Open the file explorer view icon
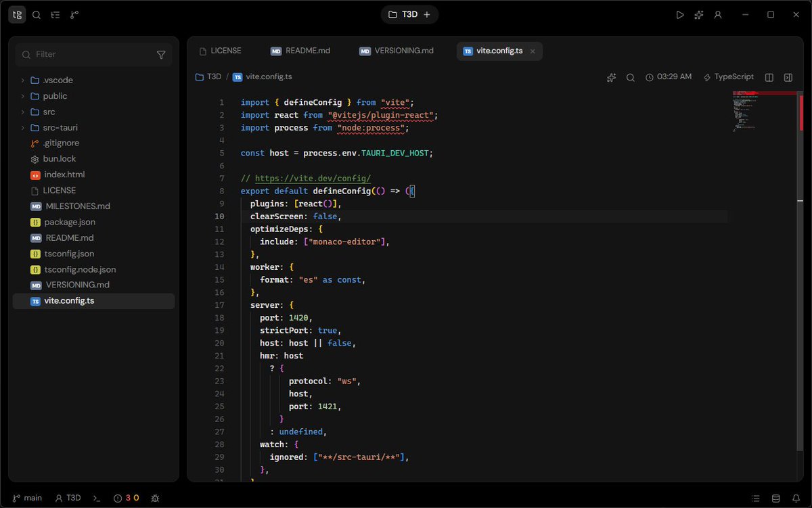The height and width of the screenshot is (508, 812). [x=18, y=14]
